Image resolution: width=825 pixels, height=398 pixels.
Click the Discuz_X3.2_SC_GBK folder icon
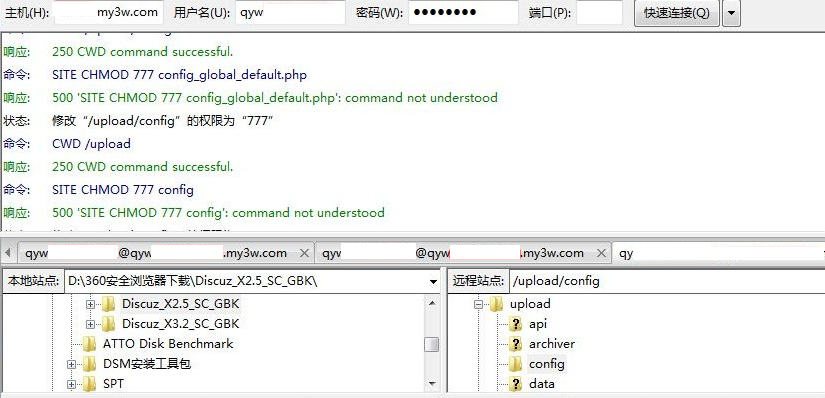pyautogui.click(x=108, y=323)
